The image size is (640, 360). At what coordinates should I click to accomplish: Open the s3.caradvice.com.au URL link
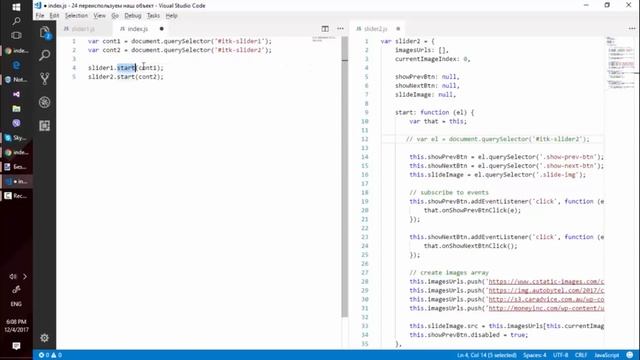click(546, 300)
